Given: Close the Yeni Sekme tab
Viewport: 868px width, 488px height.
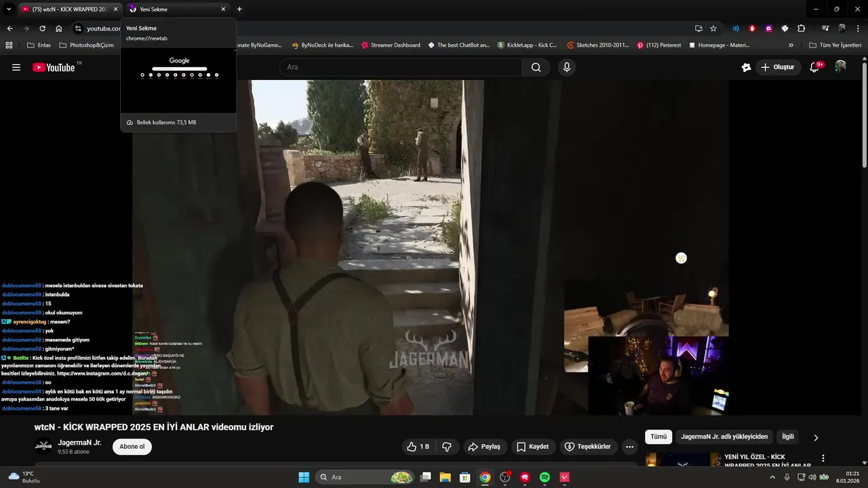Looking at the screenshot, I should (x=223, y=9).
